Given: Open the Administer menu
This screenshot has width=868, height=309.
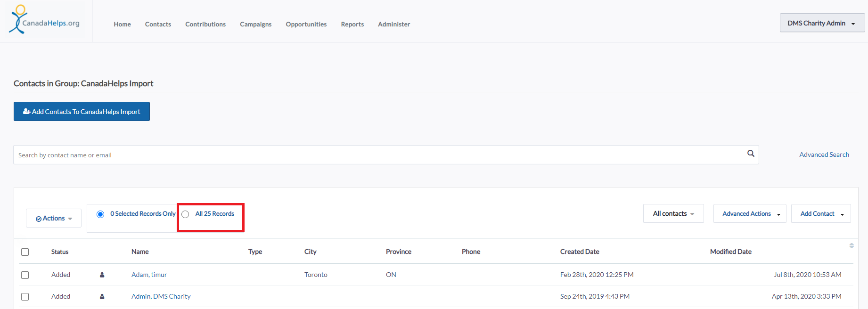Looking at the screenshot, I should [x=394, y=24].
